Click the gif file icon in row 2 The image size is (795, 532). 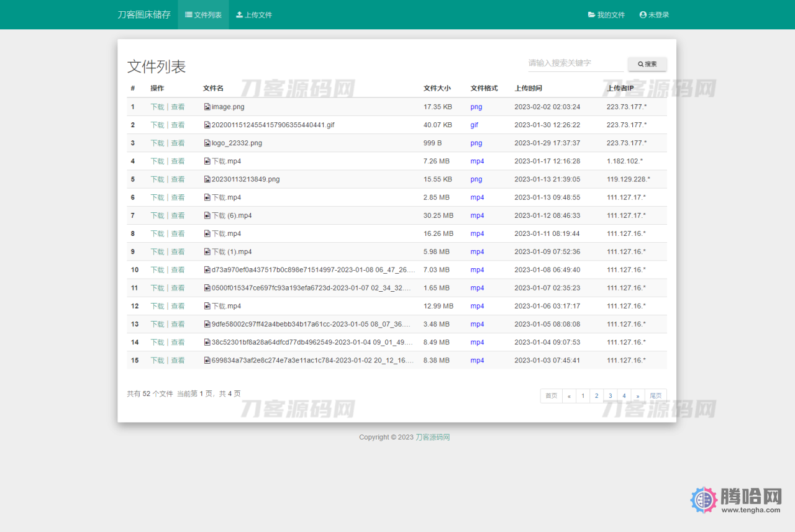pyautogui.click(x=207, y=125)
